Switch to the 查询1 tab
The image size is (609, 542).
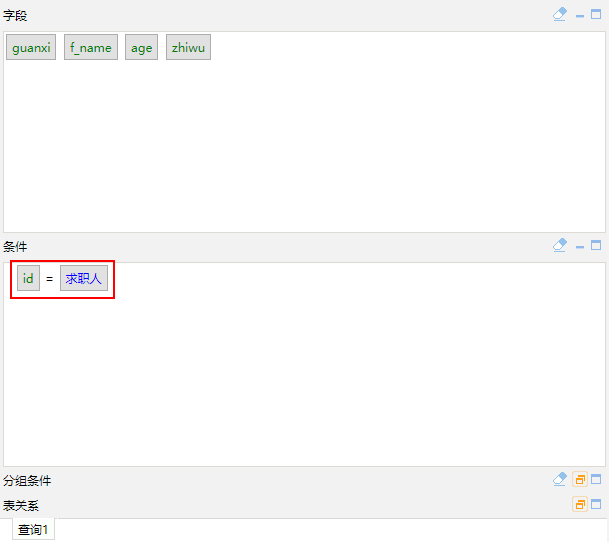coord(33,530)
